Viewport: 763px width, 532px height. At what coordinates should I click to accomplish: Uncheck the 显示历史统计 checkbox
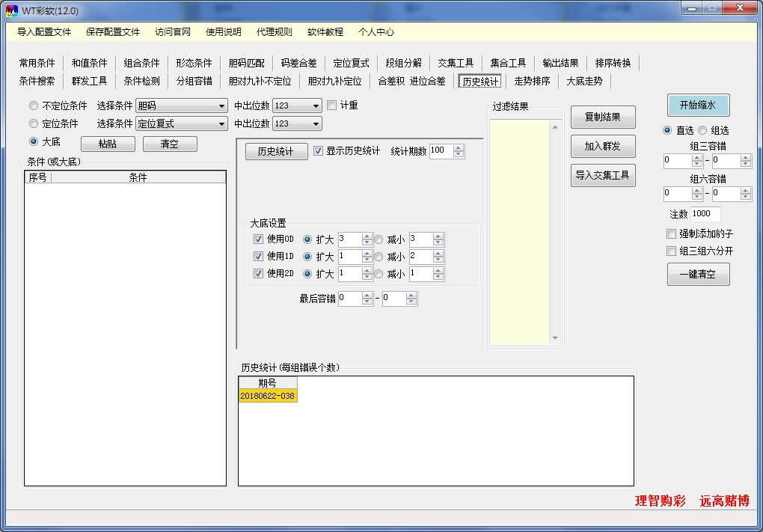click(x=319, y=150)
